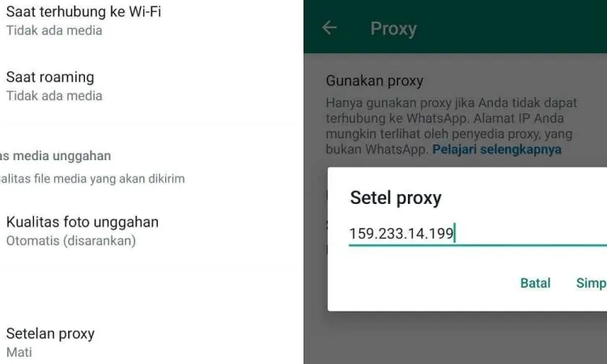The image size is (607, 364).
Task: Tap the back arrow in Proxy header
Action: click(x=329, y=28)
